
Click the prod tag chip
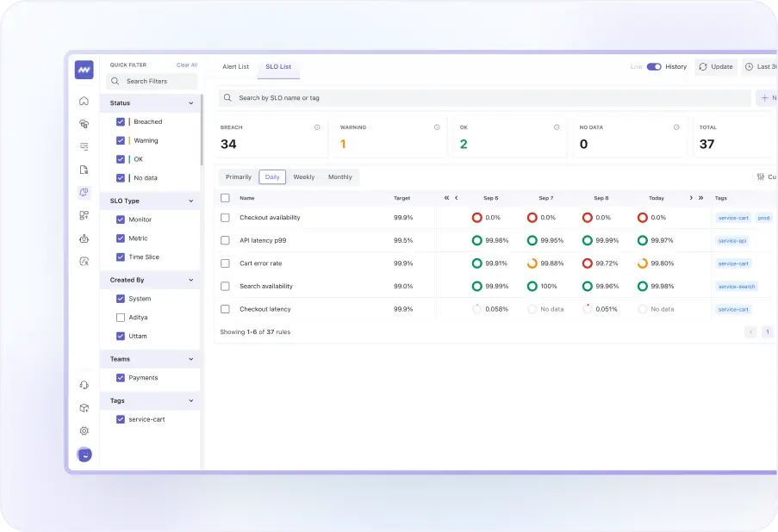763,218
